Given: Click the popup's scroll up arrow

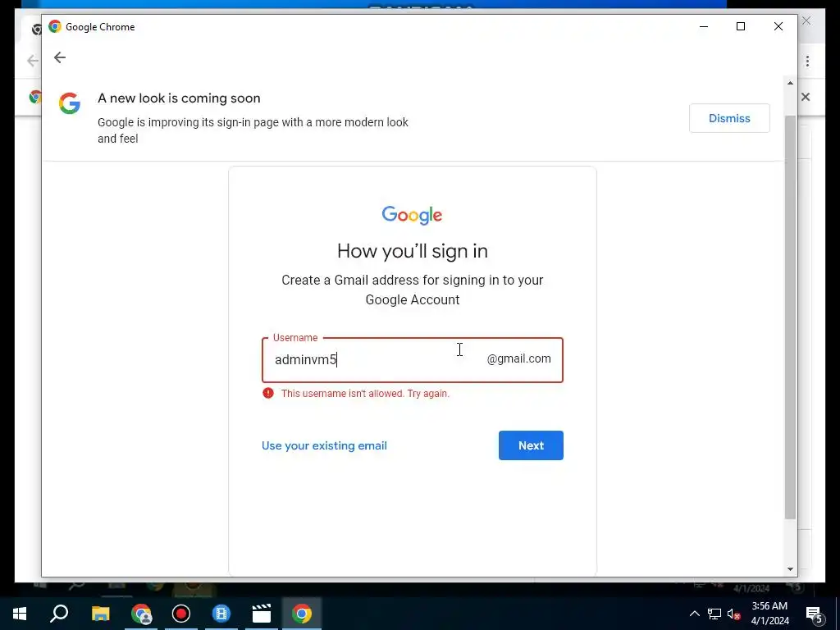Looking at the screenshot, I should click(x=790, y=83).
